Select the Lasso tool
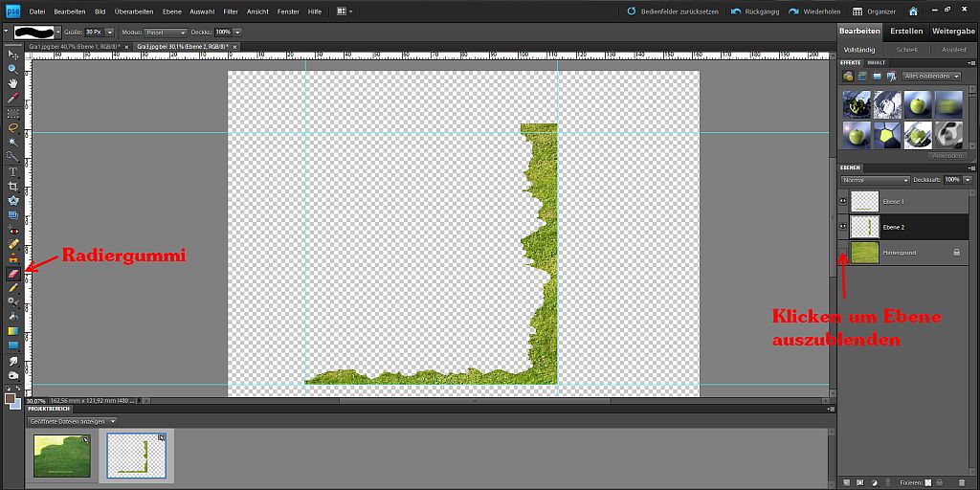 [13, 126]
